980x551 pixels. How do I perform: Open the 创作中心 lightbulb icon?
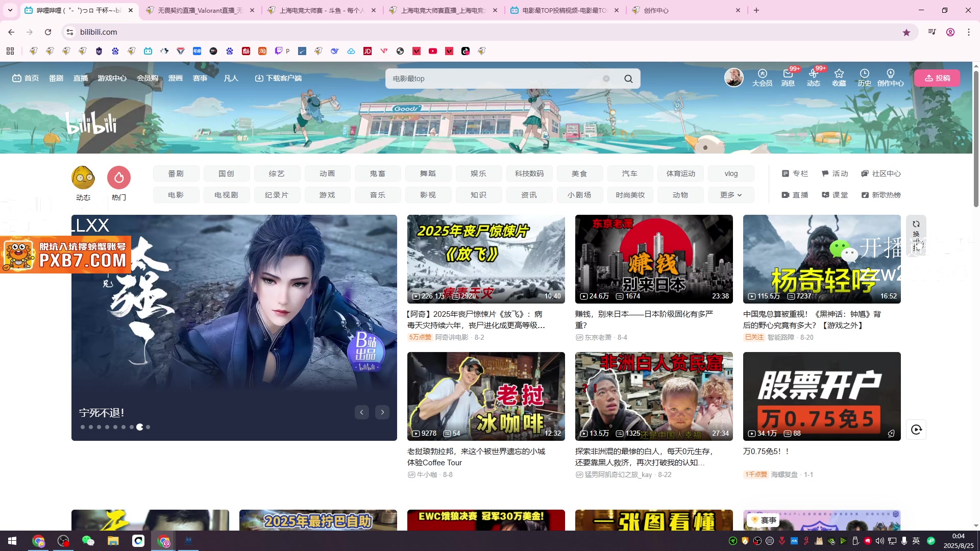coord(891,78)
